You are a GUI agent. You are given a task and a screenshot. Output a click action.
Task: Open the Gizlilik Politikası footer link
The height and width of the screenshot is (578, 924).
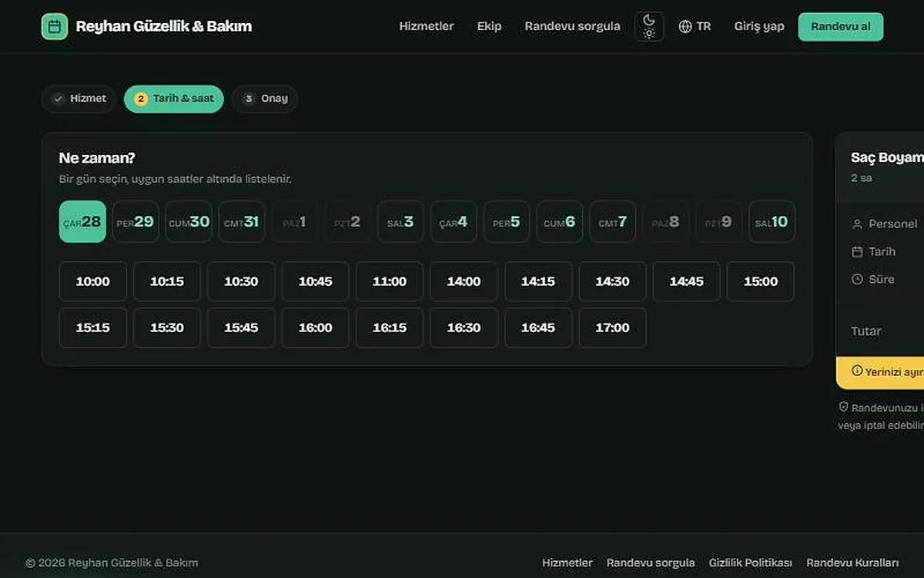click(x=751, y=563)
